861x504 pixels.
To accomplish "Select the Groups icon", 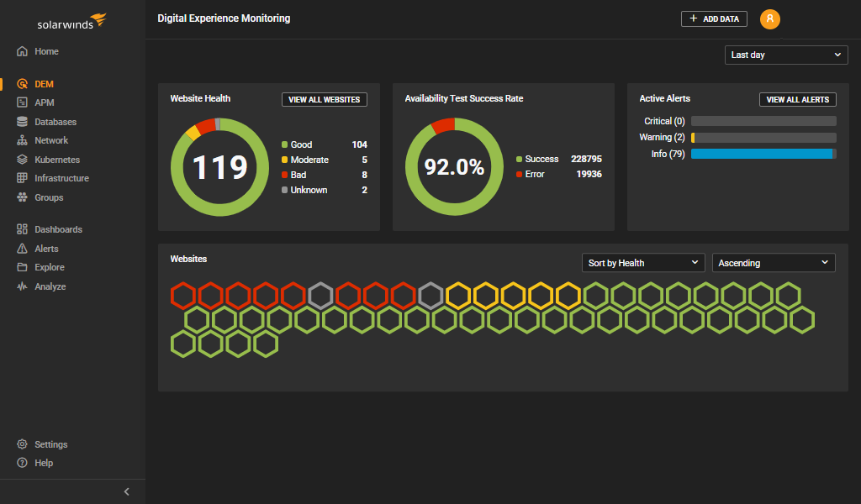I will pyautogui.click(x=21, y=197).
